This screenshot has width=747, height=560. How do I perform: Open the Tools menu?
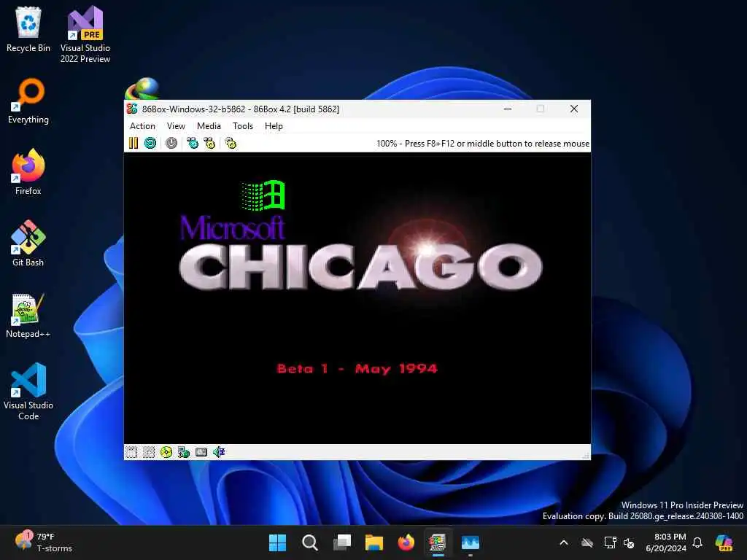tap(242, 125)
